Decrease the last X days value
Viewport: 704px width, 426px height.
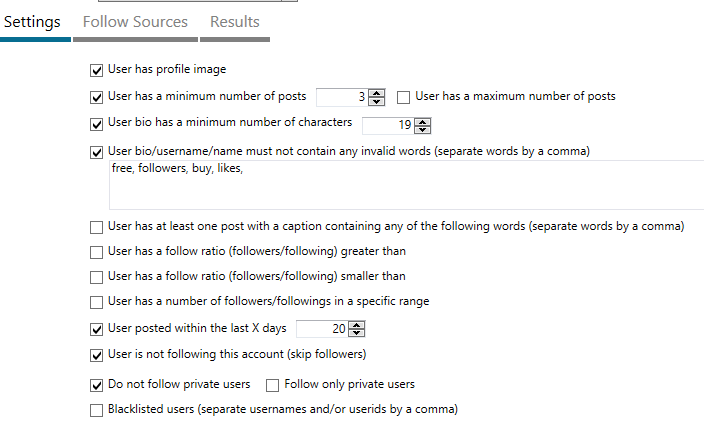tap(356, 333)
